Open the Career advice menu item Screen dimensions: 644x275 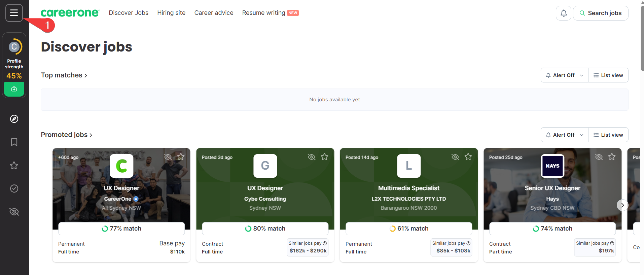pyautogui.click(x=214, y=13)
